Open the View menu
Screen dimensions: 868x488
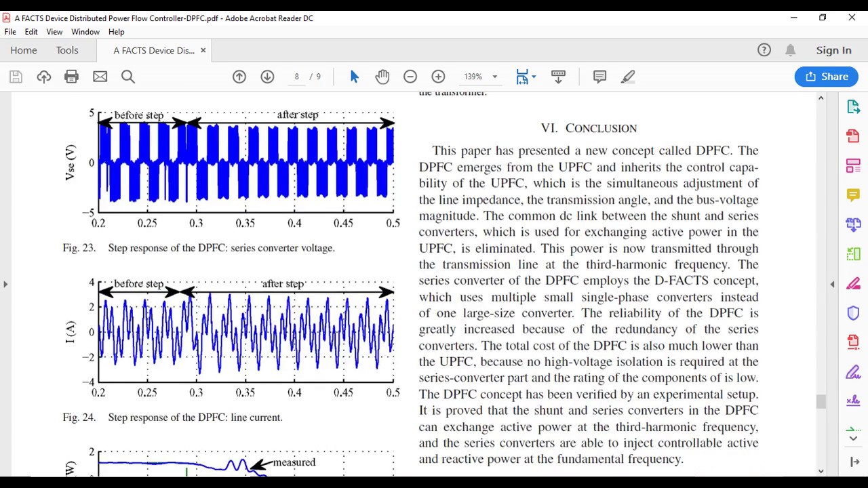54,32
